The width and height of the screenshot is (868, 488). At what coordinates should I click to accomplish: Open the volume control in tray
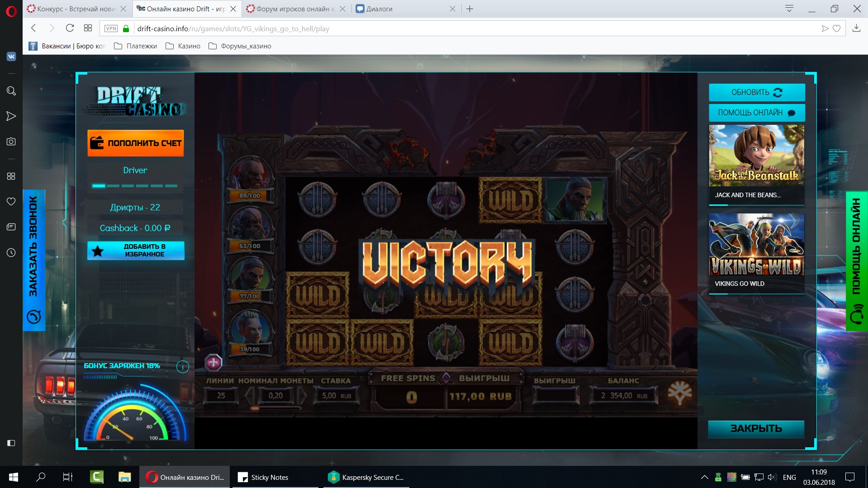772,477
